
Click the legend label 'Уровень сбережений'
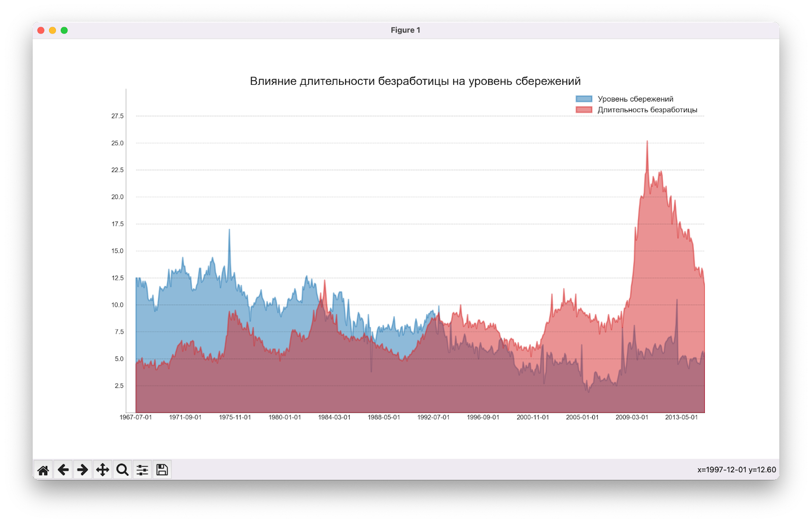click(635, 99)
